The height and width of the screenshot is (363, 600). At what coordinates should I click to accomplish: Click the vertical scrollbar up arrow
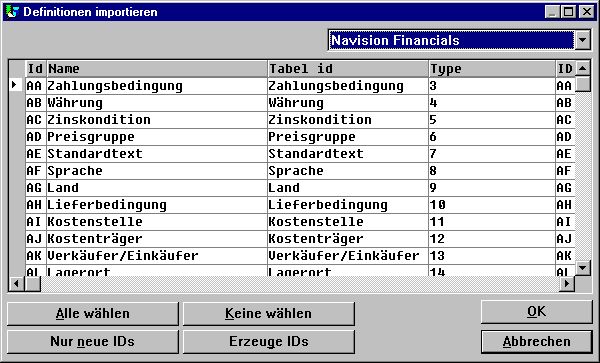583,68
